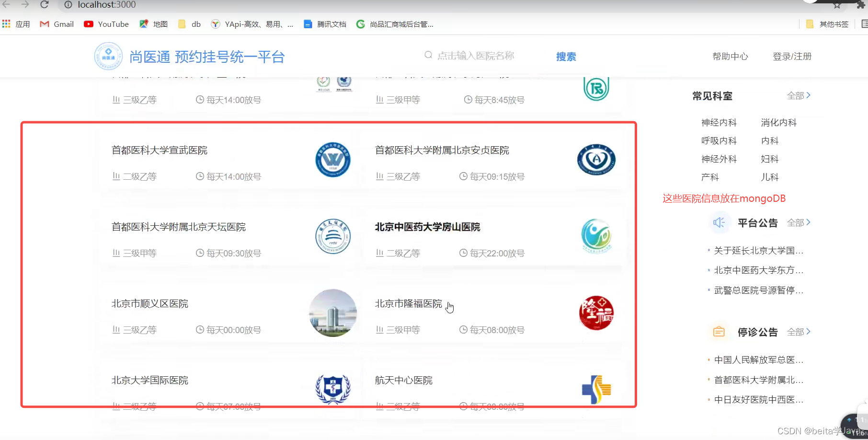This screenshot has height=440, width=868.
Task: Open notice 首都医科大学附属北…
Action: [x=759, y=380]
